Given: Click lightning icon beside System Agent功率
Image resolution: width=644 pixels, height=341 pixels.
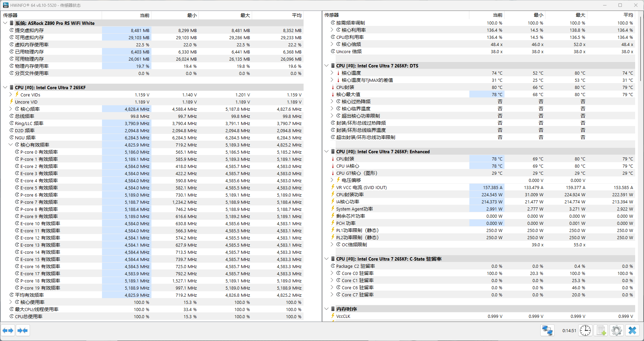Looking at the screenshot, I should 333,208.
